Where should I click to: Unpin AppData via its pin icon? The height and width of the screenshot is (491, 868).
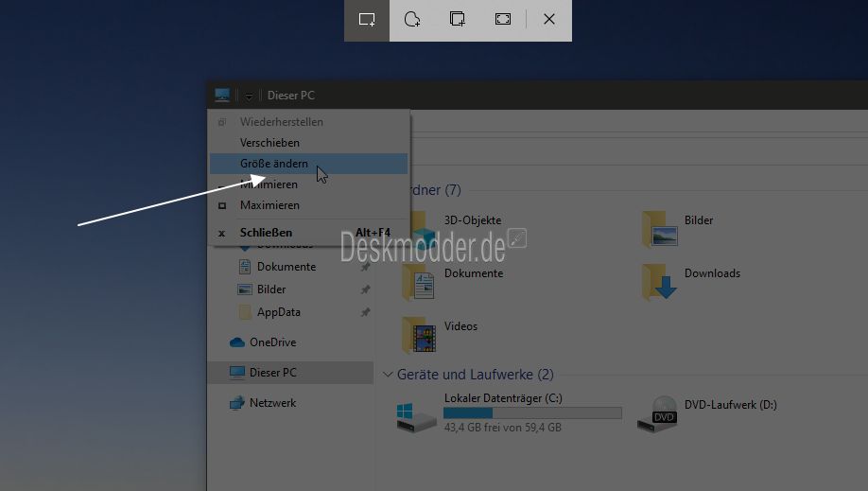click(x=365, y=312)
